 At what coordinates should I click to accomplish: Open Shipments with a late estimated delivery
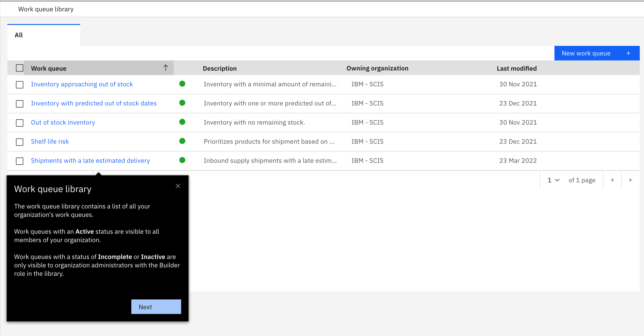pos(90,161)
